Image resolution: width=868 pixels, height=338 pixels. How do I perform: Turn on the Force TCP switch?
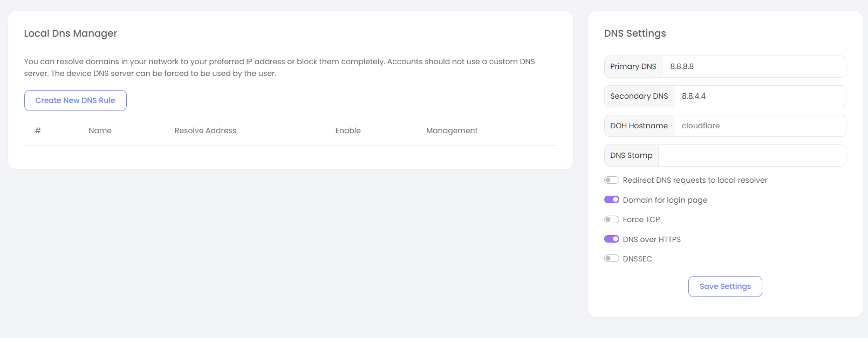[x=611, y=219]
